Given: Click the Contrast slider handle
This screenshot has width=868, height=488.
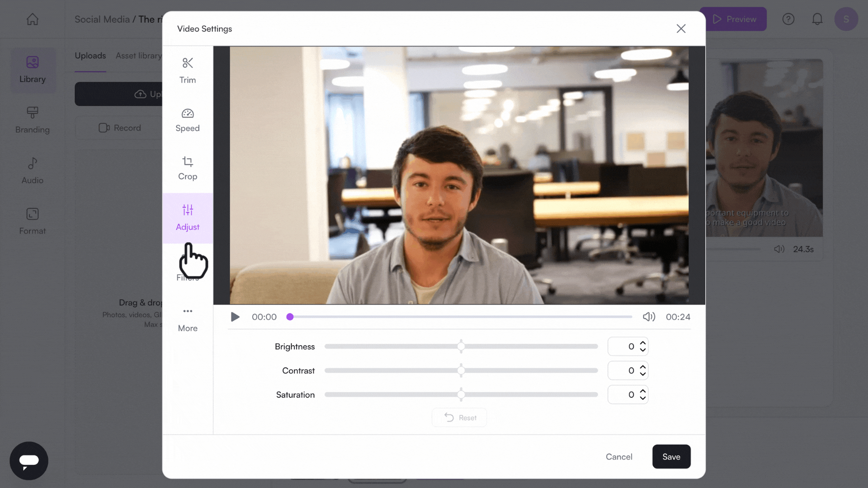Looking at the screenshot, I should pyautogui.click(x=461, y=371).
